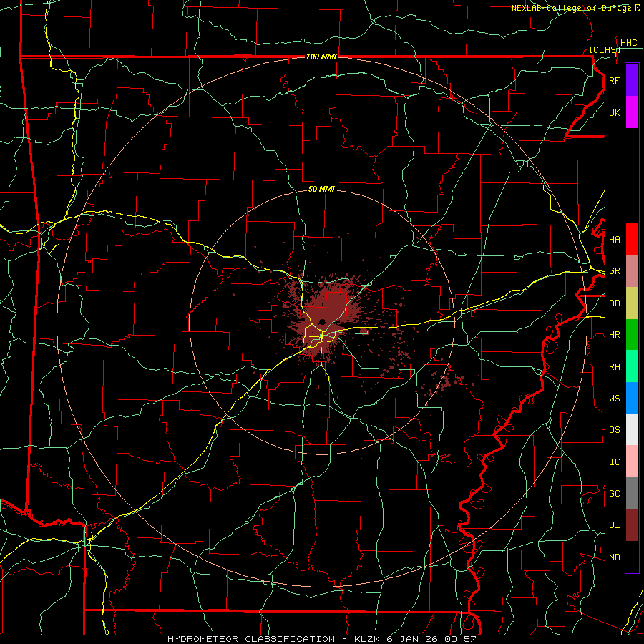644x644 pixels.
Task: Click the IC legend label
Action: tap(614, 462)
